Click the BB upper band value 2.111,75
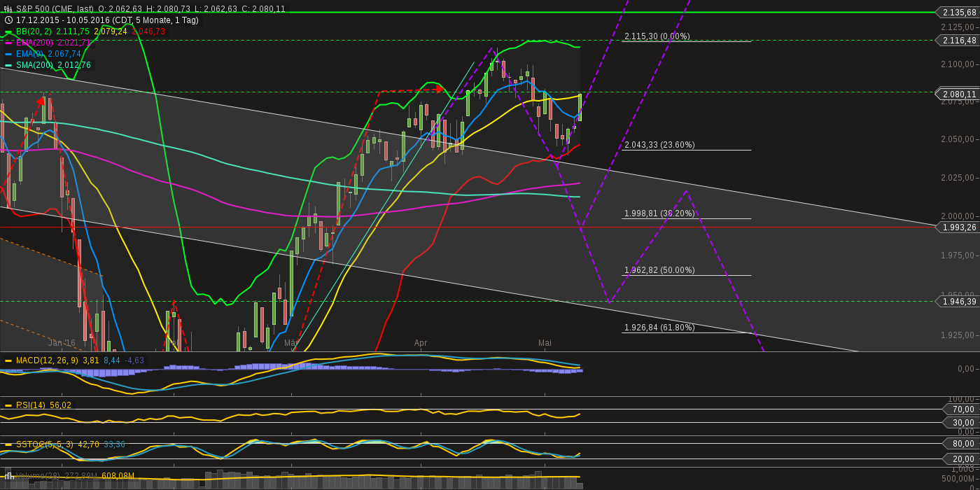This screenshot has height=490, width=980. (73, 31)
